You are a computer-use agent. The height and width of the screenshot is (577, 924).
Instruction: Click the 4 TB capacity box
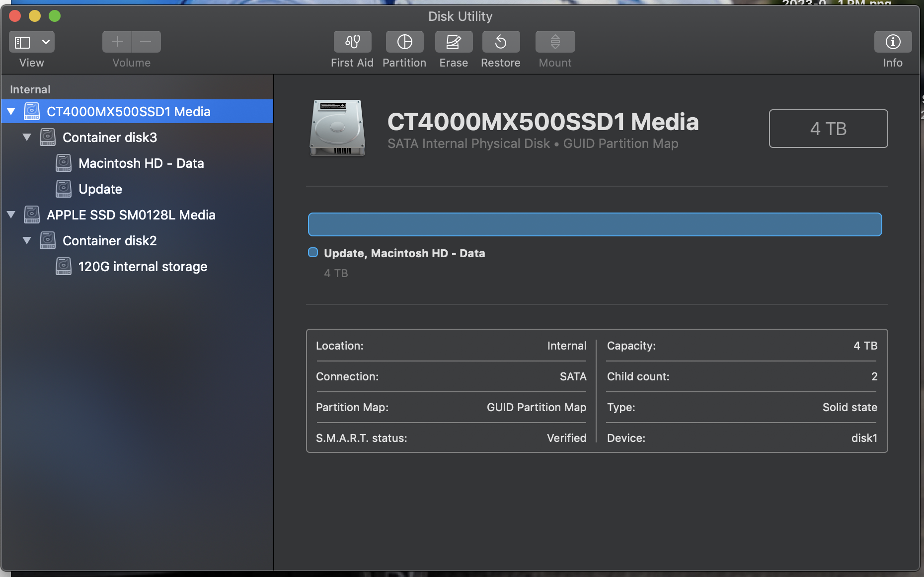pos(829,129)
